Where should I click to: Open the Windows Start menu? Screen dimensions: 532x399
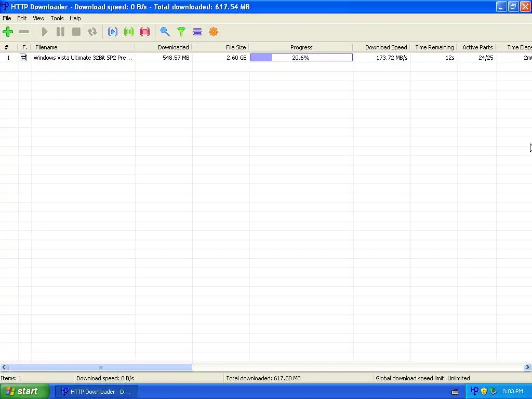24,392
